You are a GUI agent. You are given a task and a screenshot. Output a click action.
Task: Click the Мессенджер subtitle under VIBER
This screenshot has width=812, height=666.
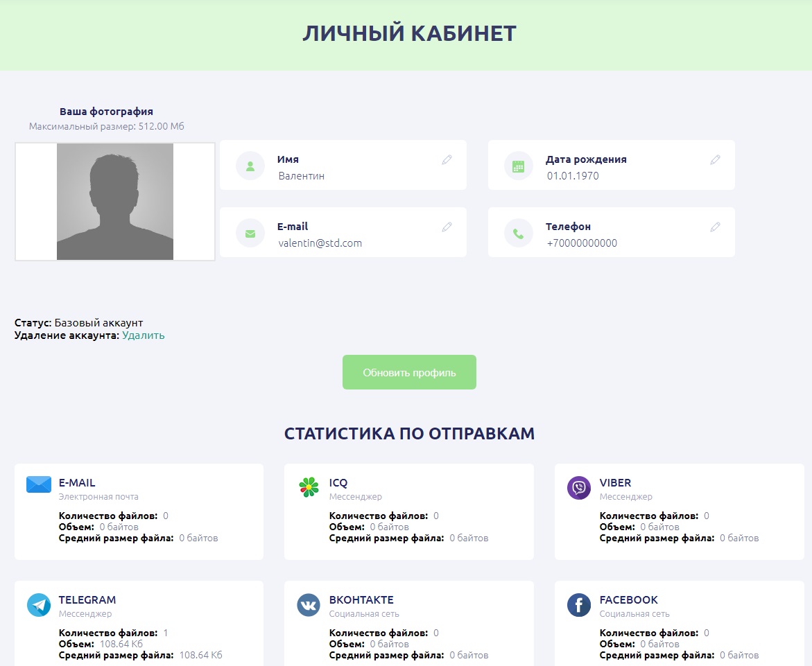click(x=626, y=497)
